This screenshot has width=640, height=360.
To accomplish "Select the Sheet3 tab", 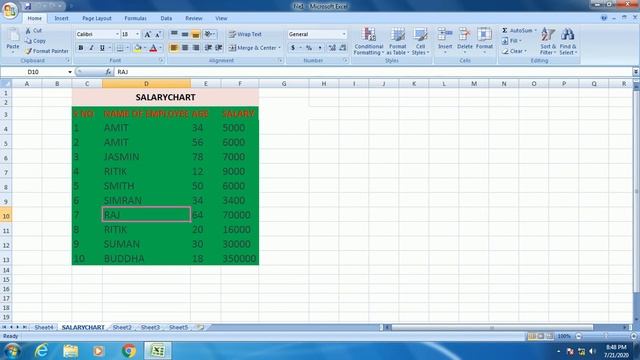I will [x=150, y=327].
